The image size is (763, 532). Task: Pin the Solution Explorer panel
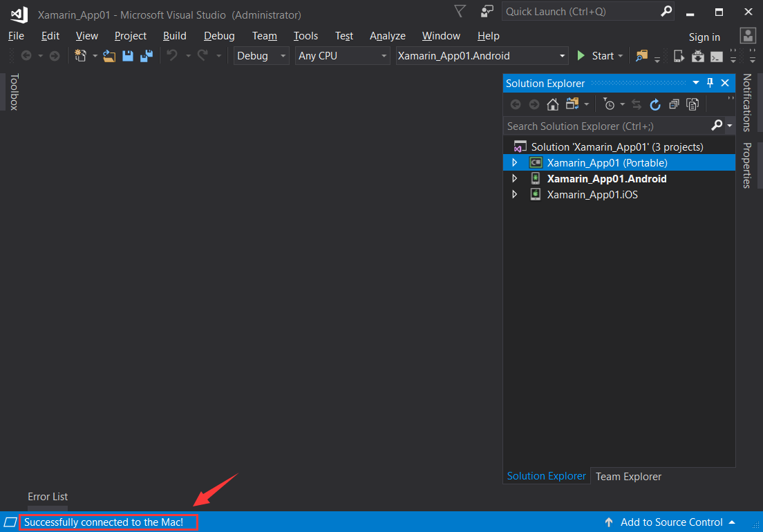coord(710,83)
